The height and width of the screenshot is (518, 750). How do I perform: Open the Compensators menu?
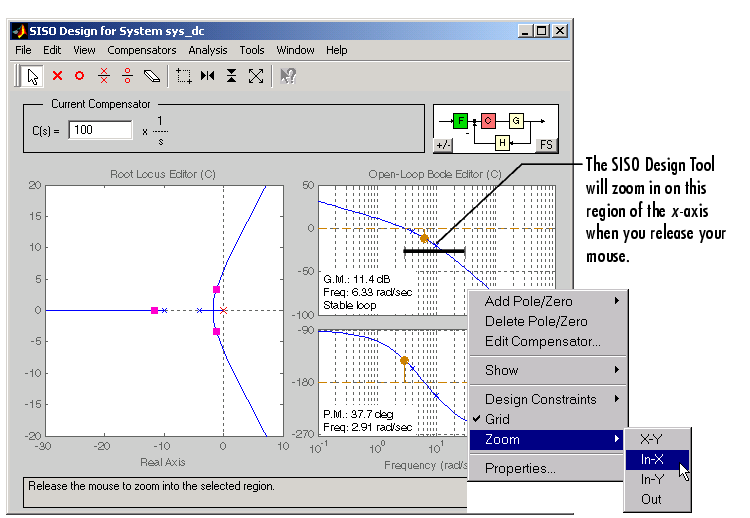coord(142,50)
